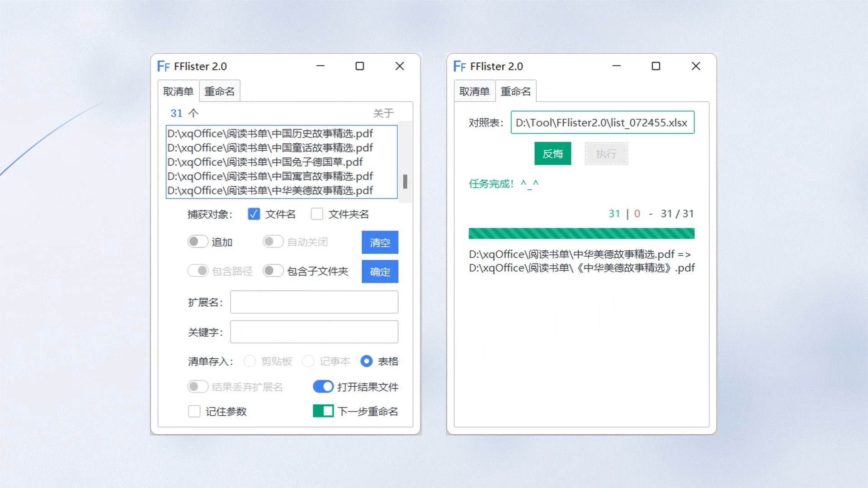Close the right FFlister window
Viewport: 868px width, 488px height.
[696, 66]
